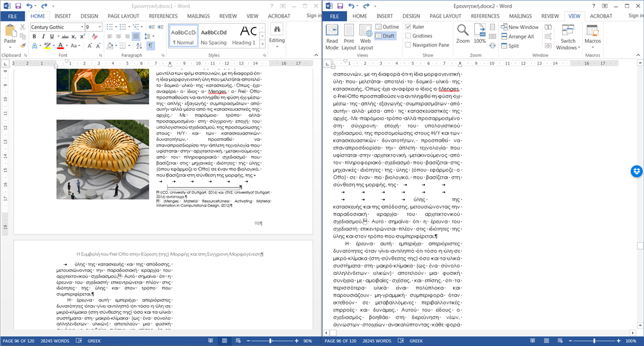Viewport: 644px width, 346px height.
Task: Click the zoom slider in docx2 status bar
Action: (594, 341)
